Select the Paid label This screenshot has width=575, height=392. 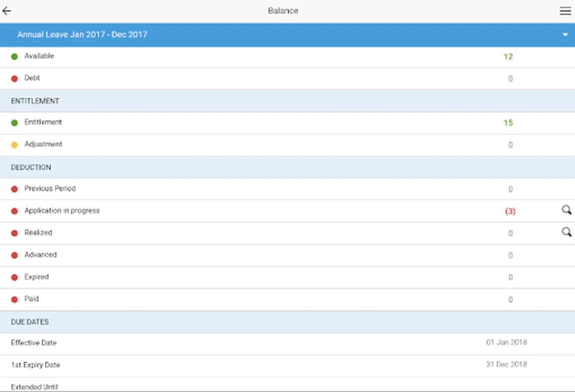[x=31, y=299]
